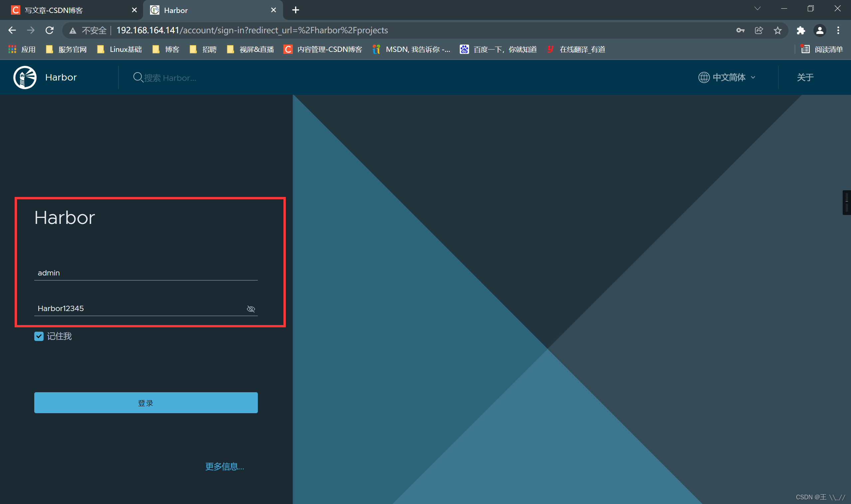Open the Chrome profile avatar
851x504 pixels.
point(819,31)
